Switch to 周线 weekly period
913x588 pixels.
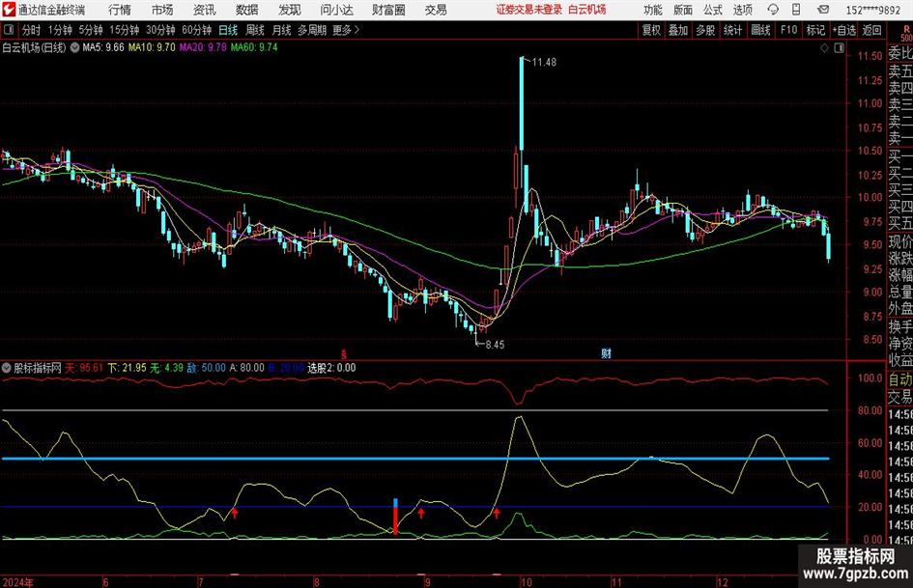click(x=255, y=30)
